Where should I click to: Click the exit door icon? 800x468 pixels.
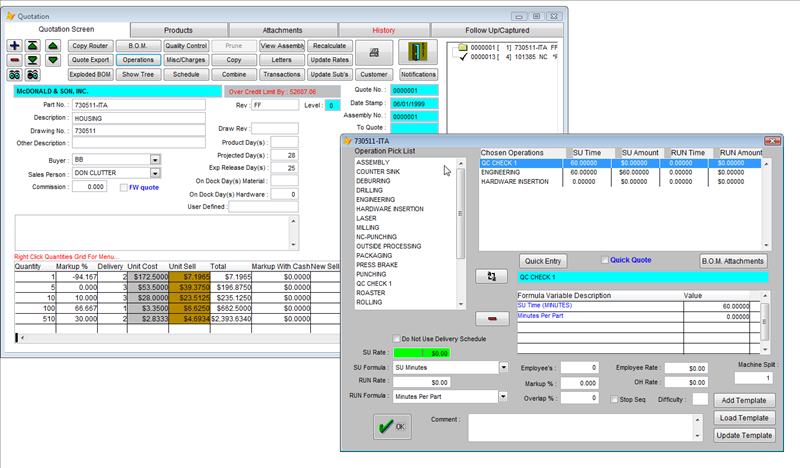coord(418,52)
